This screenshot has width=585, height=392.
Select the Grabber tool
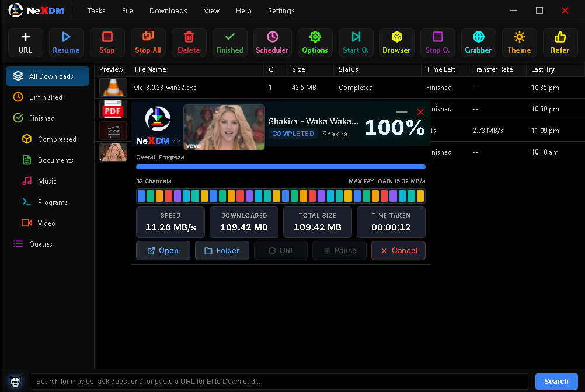(x=478, y=42)
